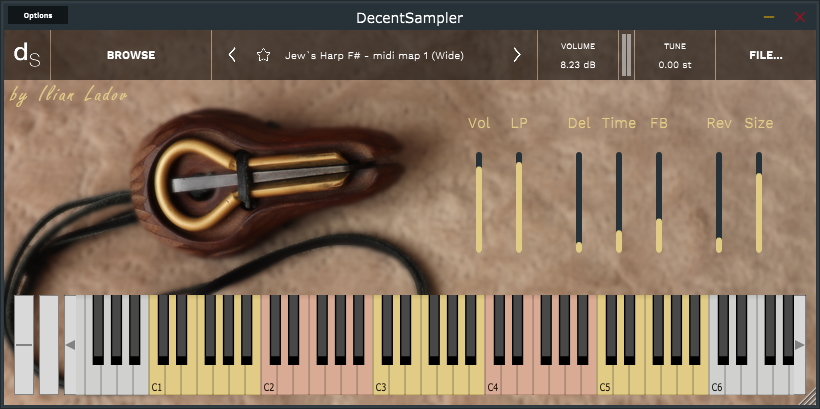Adjust the Del delay slider
This screenshot has height=409, width=820.
(x=579, y=202)
